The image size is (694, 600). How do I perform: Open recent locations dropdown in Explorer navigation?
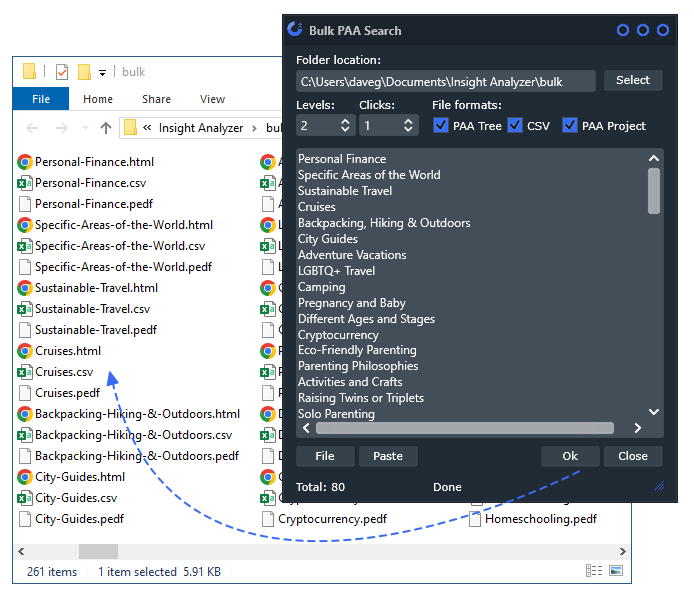(85, 128)
